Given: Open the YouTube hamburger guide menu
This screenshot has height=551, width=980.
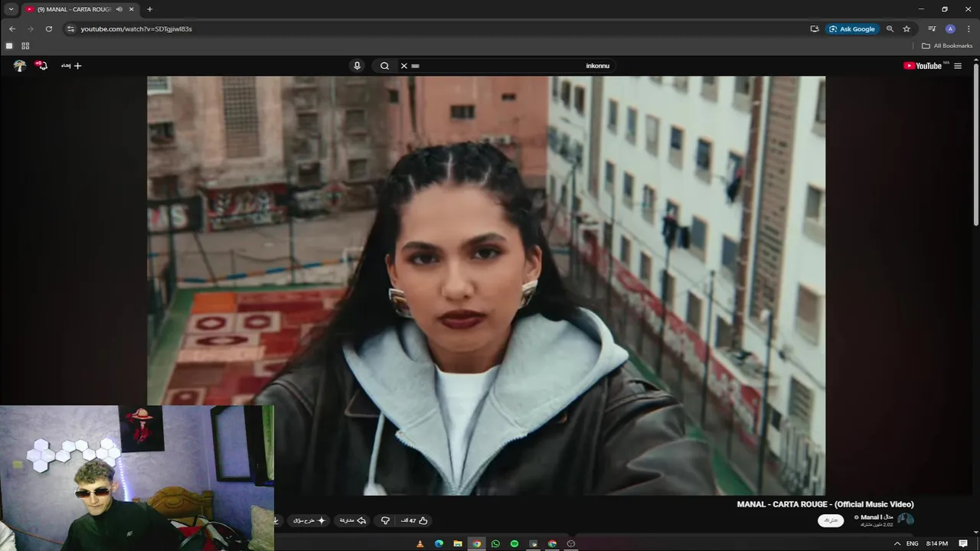Looking at the screenshot, I should coord(958,66).
